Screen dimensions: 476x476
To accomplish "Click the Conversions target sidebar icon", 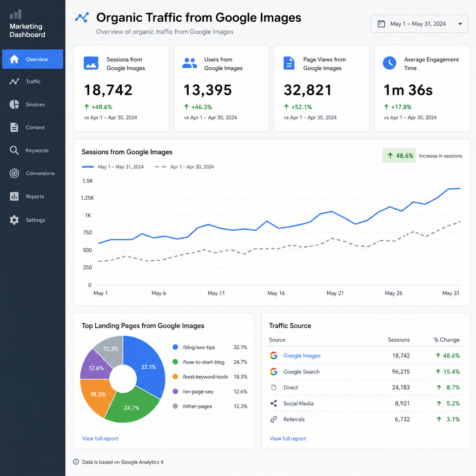I will [14, 173].
